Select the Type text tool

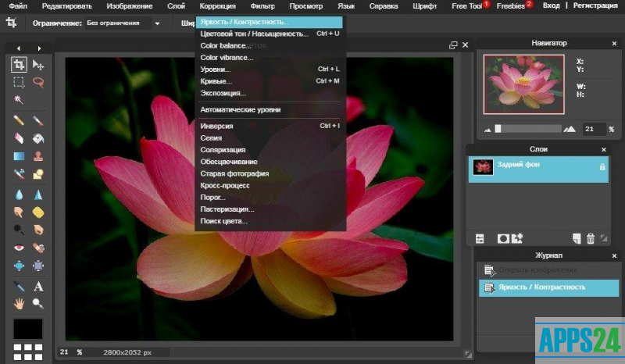pyautogui.click(x=38, y=286)
